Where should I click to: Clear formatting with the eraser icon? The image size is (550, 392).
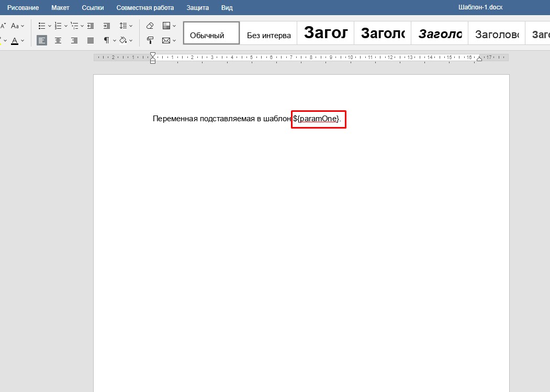point(150,26)
